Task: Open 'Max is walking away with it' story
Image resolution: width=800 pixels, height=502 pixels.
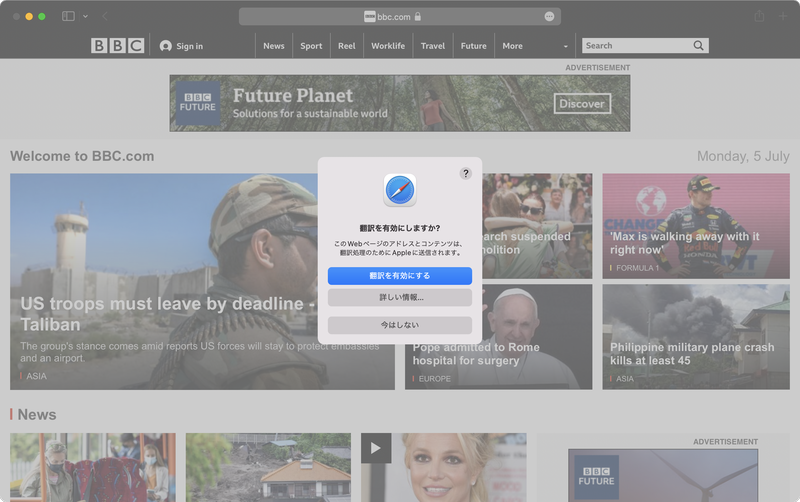Action: click(x=685, y=243)
